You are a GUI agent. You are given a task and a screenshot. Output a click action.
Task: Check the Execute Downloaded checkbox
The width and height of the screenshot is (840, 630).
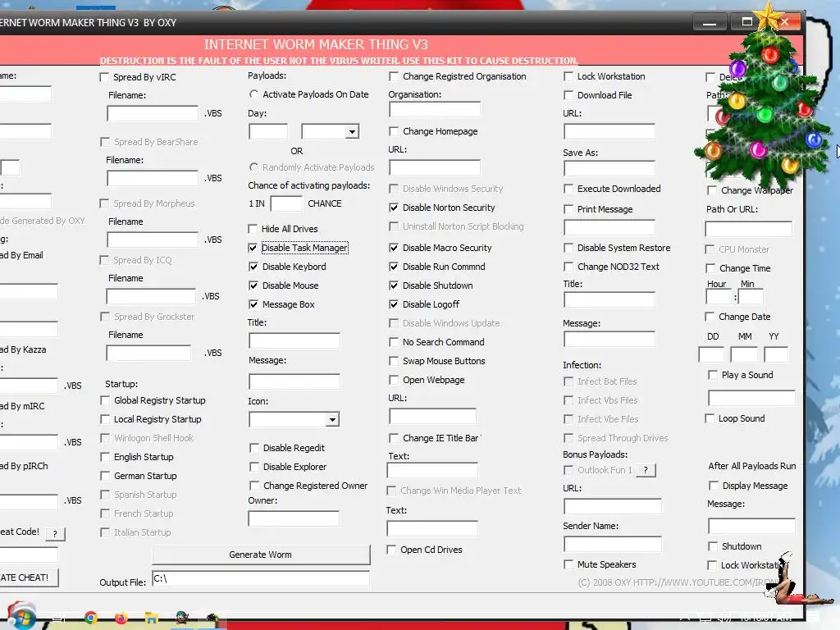pyautogui.click(x=568, y=189)
